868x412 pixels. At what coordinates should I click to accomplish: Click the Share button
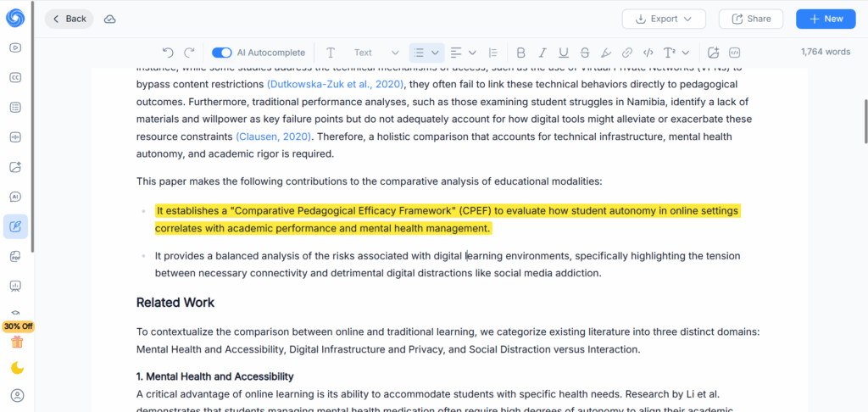coord(751,19)
